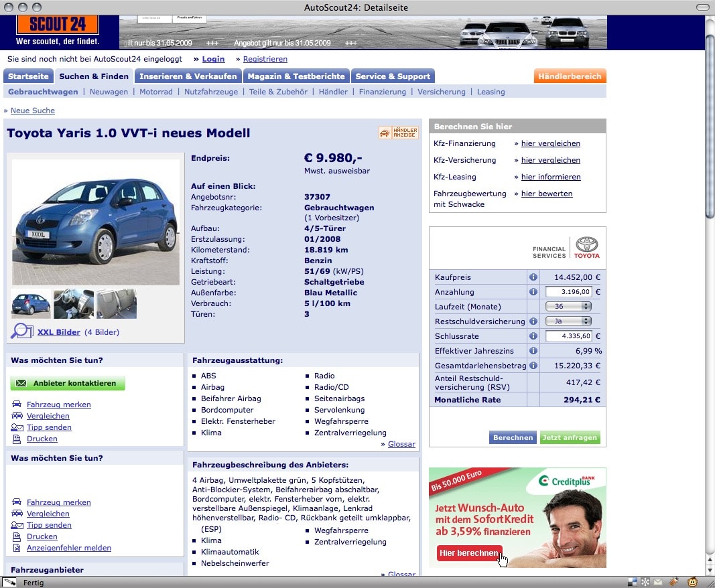Image resolution: width=715 pixels, height=588 pixels.
Task: Open the info icon beside Effektiver Jahreszins
Action: pyautogui.click(x=533, y=351)
